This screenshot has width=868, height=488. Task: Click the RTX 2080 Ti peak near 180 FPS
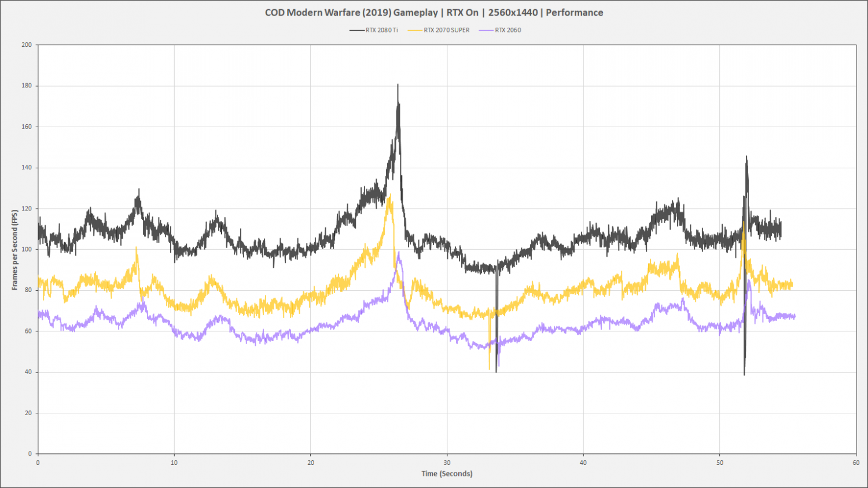click(x=398, y=85)
